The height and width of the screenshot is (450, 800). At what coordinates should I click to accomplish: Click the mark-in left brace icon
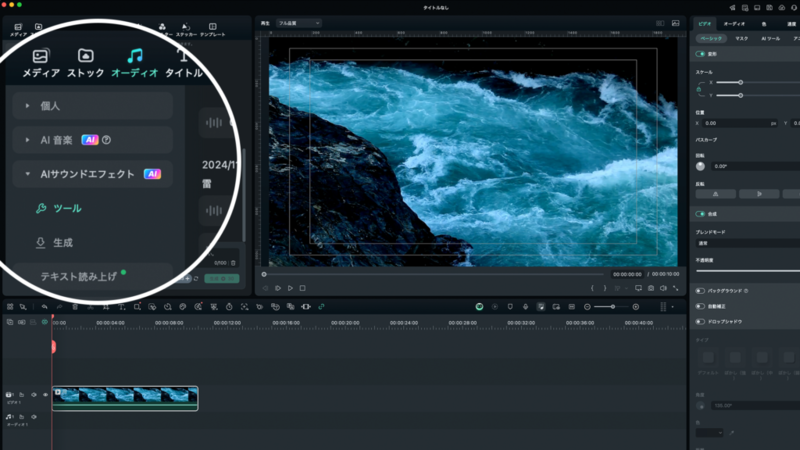coord(592,288)
